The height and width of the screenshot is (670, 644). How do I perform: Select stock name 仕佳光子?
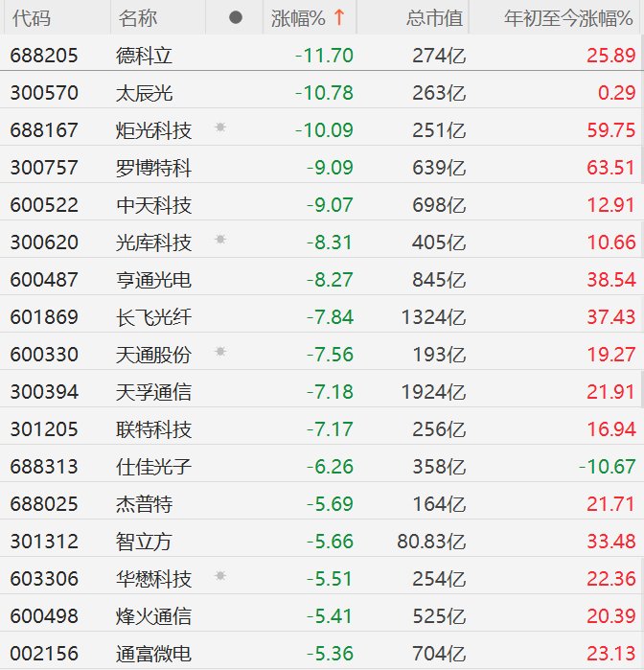tap(153, 467)
